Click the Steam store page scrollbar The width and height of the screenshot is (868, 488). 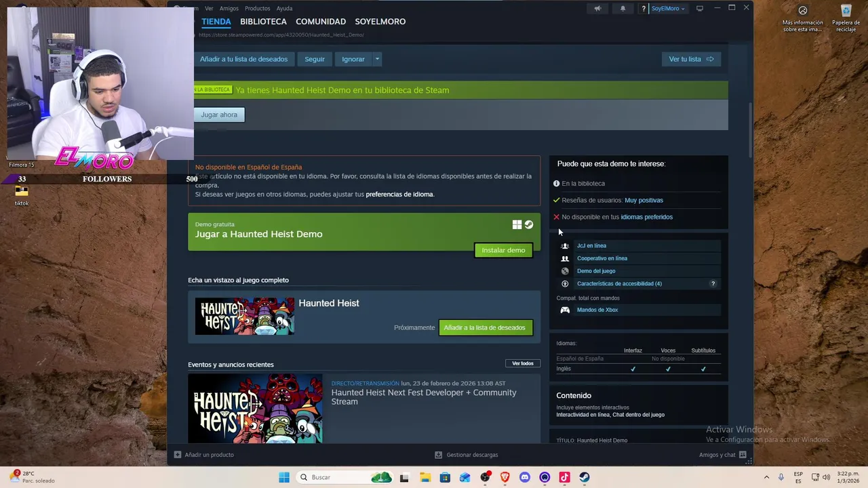[x=749, y=129]
